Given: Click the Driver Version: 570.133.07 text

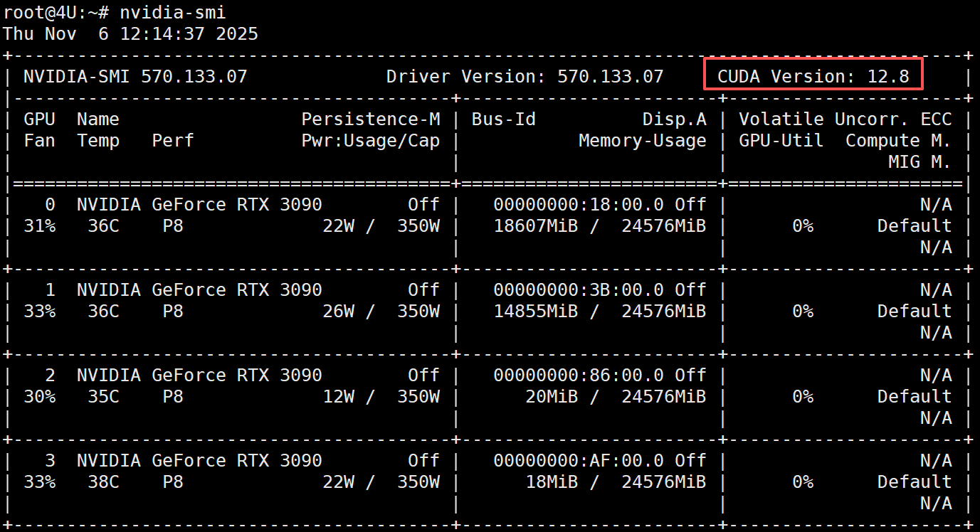Looking at the screenshot, I should tap(525, 76).
